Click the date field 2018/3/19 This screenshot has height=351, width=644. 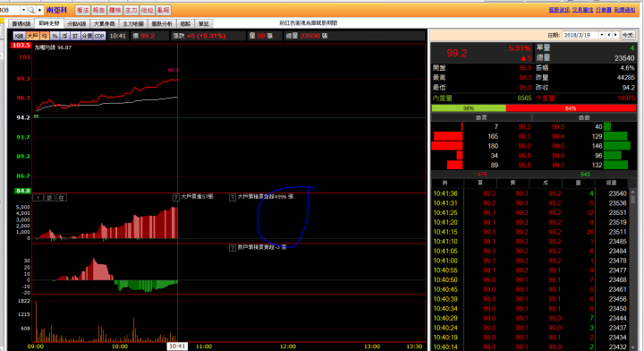tap(580, 35)
